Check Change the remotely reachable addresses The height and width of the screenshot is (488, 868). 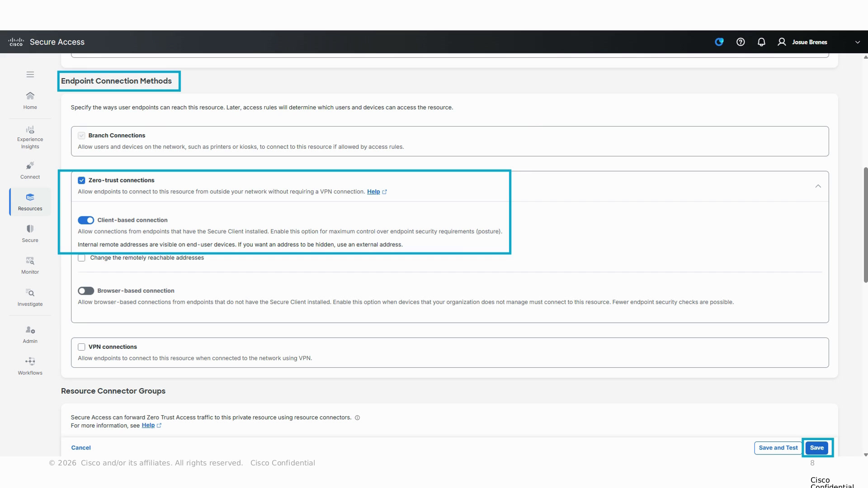coord(81,258)
